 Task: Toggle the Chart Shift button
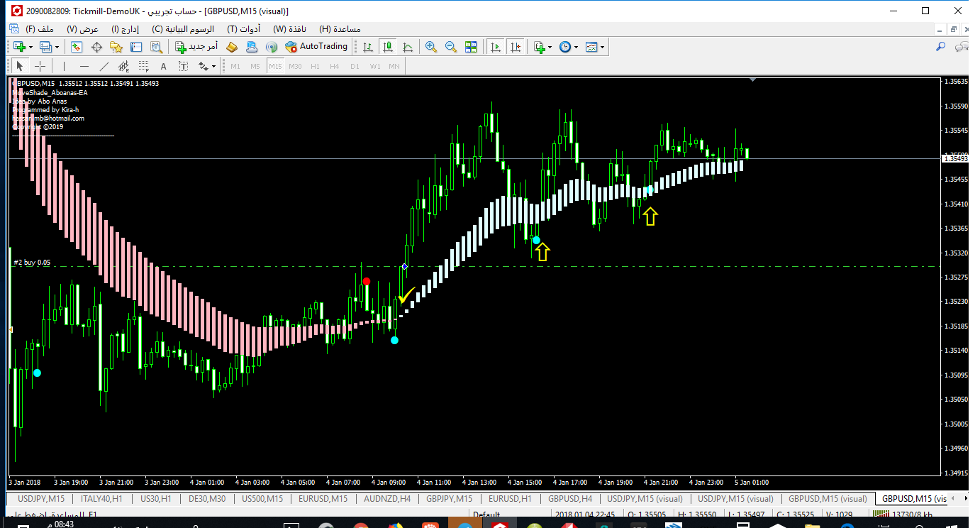click(x=516, y=47)
